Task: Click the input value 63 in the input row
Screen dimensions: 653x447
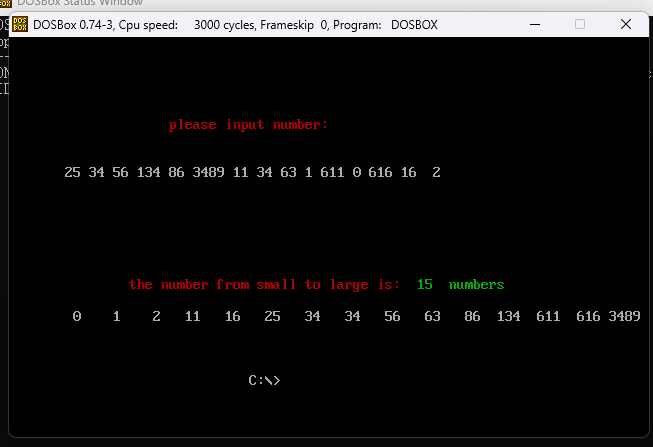Action: pyautogui.click(x=288, y=172)
